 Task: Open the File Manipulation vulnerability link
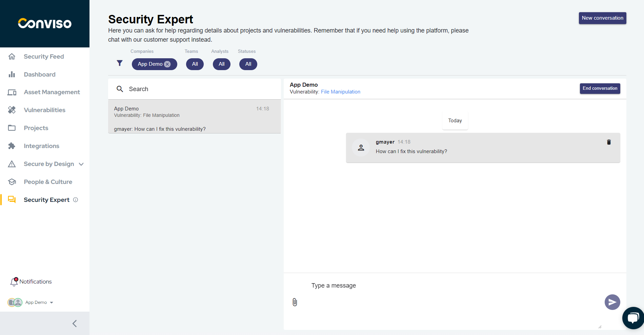coord(340,92)
